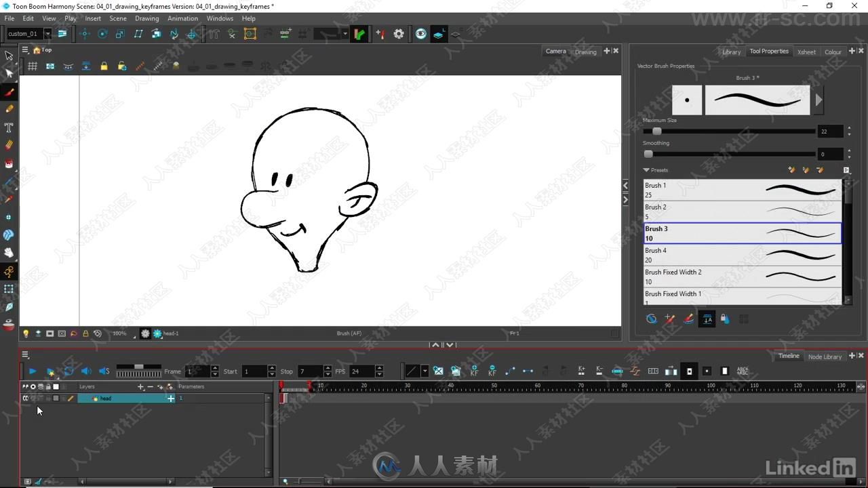
Task: Toggle the solo checkbox on head layer
Action: [33, 399]
